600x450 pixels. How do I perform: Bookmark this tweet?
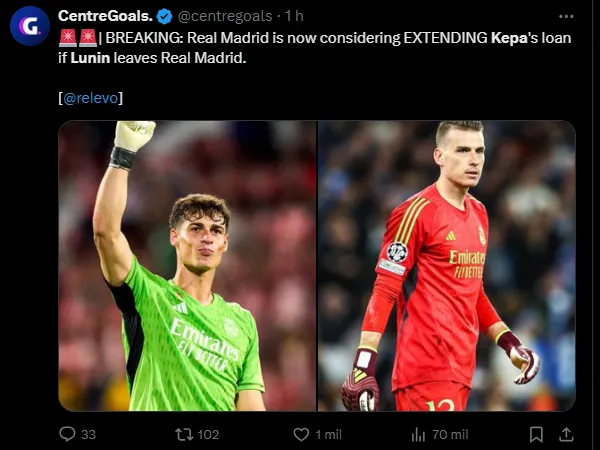pos(536,434)
